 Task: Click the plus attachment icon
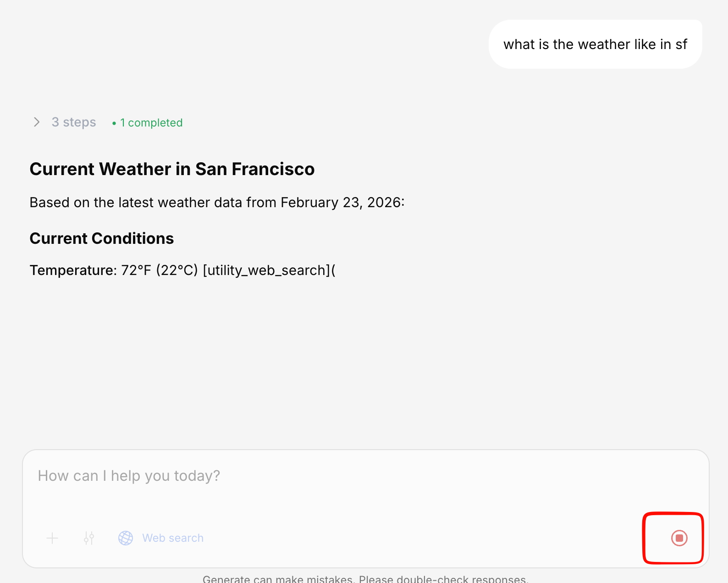pyautogui.click(x=52, y=538)
